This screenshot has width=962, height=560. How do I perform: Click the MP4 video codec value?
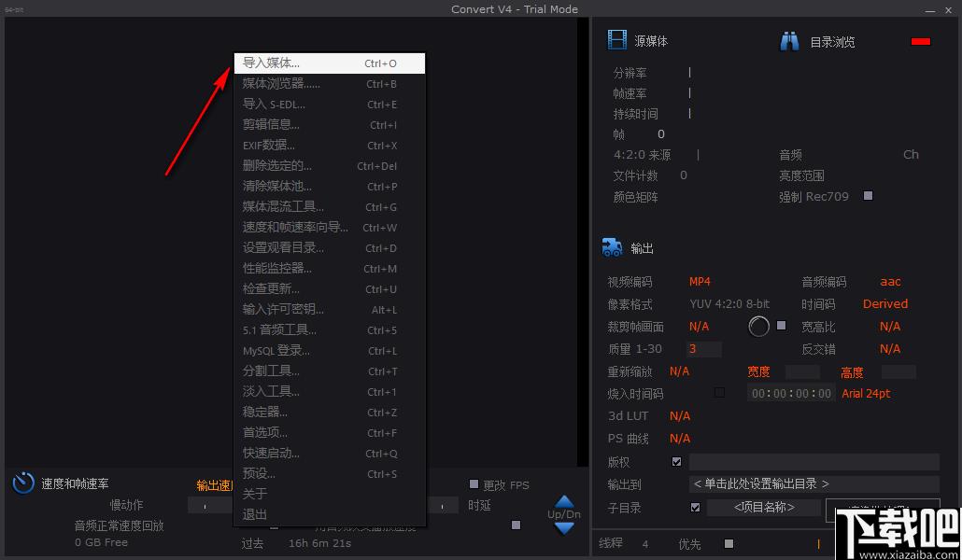(700, 282)
